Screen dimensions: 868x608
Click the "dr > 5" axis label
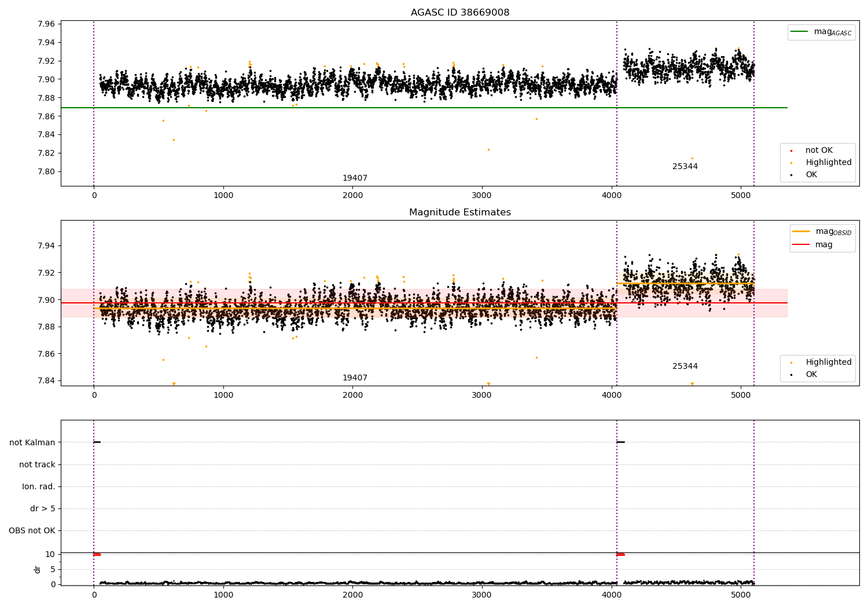click(x=43, y=508)
